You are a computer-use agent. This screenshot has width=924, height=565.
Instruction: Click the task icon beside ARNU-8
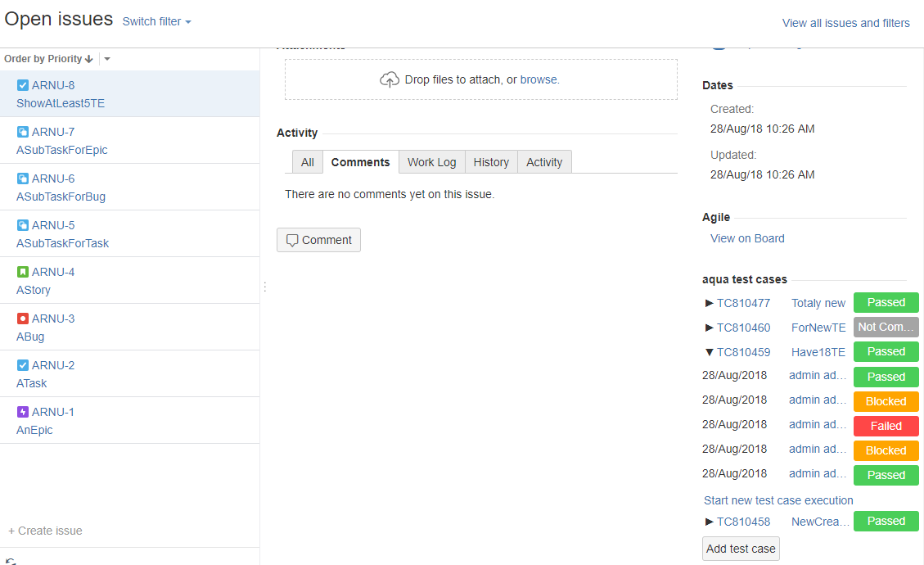[x=23, y=85]
